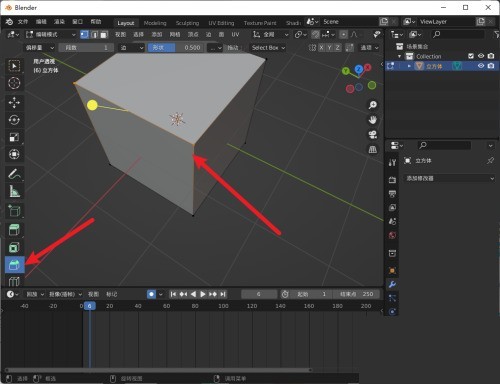This screenshot has height=384, width=500.
Task: Choose the Move tool
Action: pyautogui.click(x=14, y=103)
